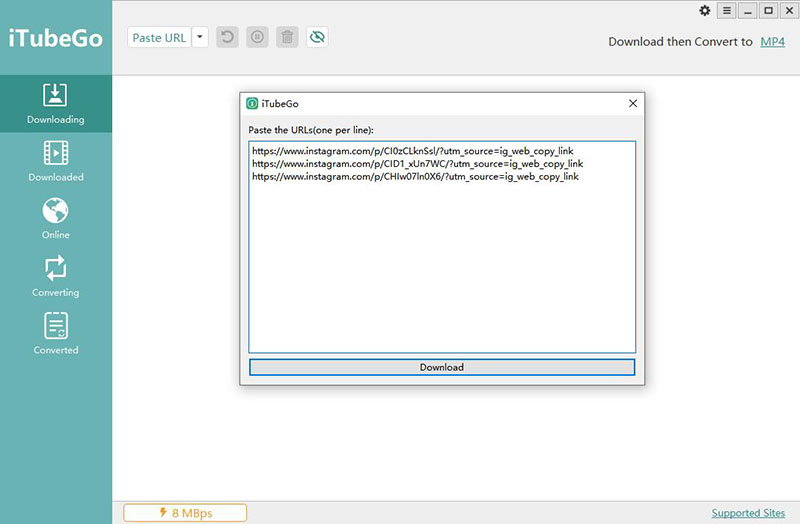The height and width of the screenshot is (524, 800).
Task: Click the Download button in dialog
Action: (x=442, y=367)
